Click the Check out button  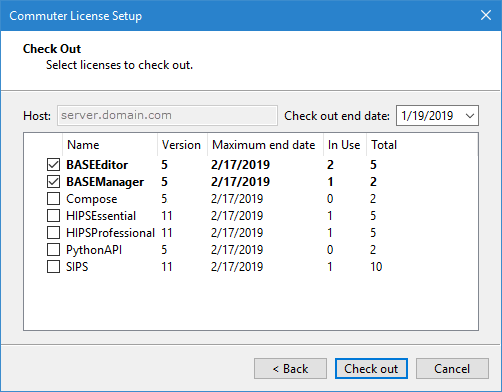pos(371,369)
